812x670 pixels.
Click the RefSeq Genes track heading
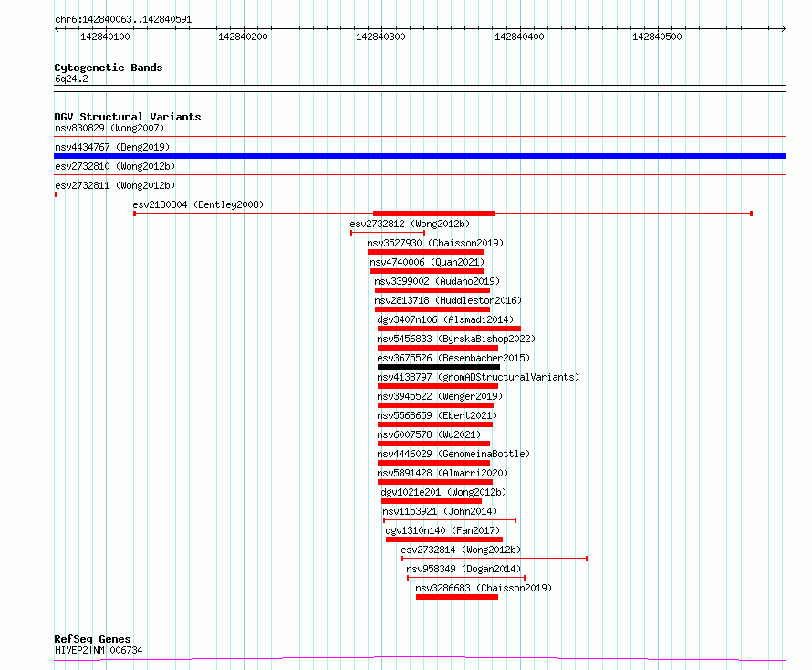[92, 639]
